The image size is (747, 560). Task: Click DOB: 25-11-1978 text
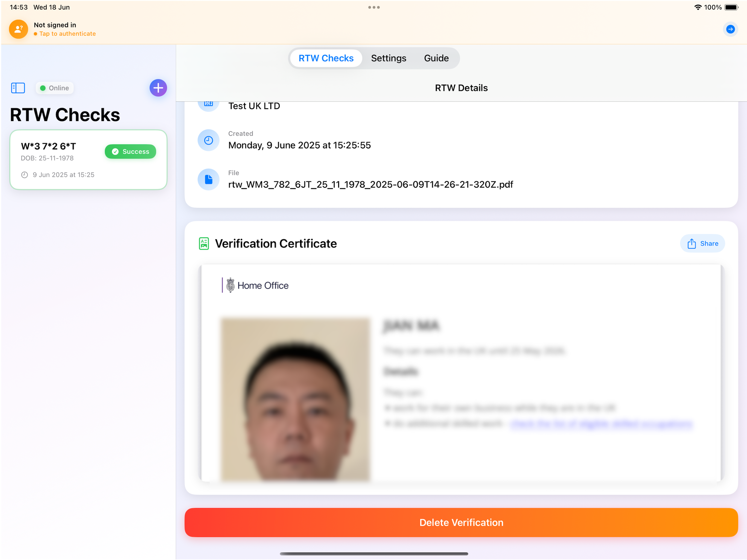[x=47, y=158]
